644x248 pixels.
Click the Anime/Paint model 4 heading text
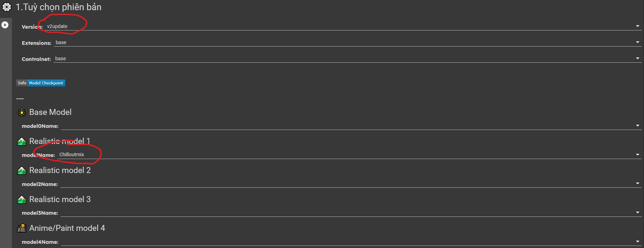click(x=67, y=228)
